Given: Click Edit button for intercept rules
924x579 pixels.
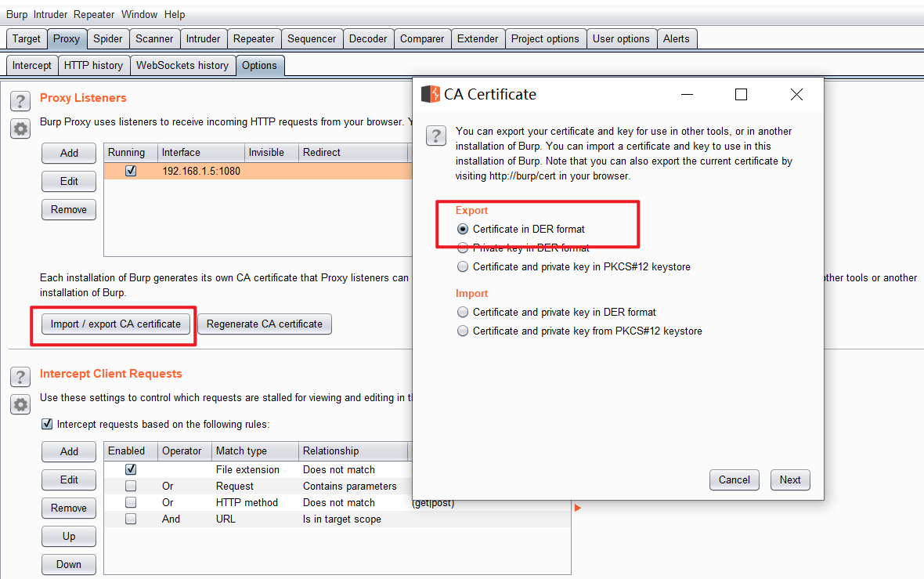Looking at the screenshot, I should (x=69, y=480).
